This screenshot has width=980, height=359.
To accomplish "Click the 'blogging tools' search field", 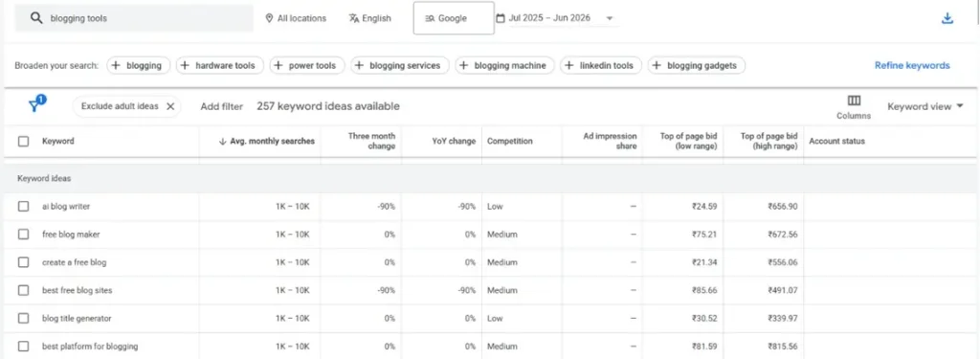I will 134,18.
